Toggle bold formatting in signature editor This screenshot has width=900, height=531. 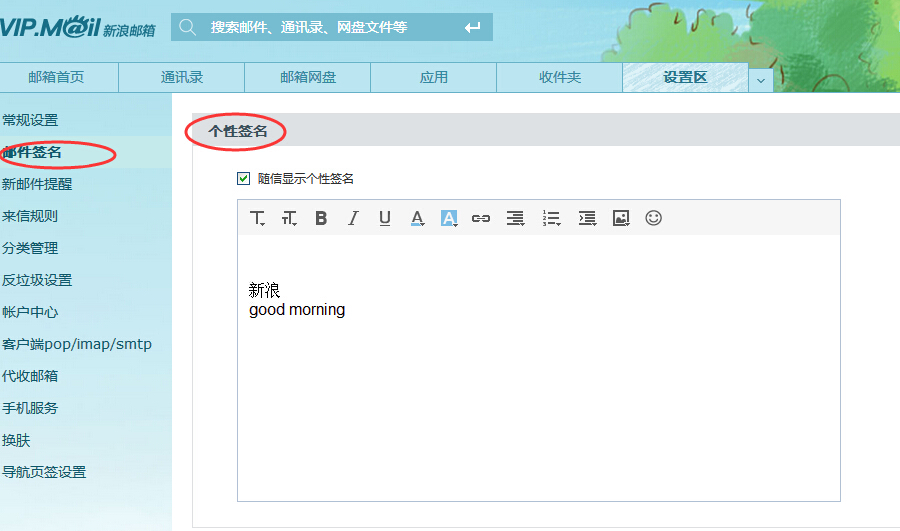pos(321,218)
